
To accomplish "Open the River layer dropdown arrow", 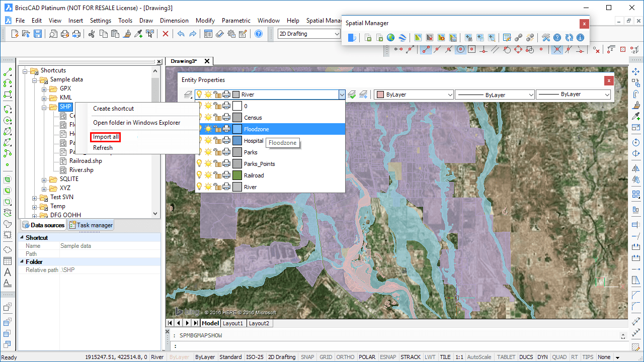I will [342, 95].
